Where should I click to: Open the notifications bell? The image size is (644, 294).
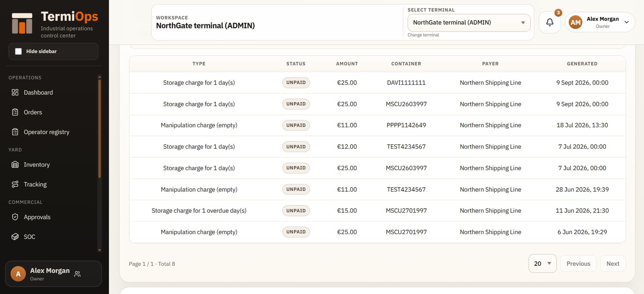coord(550,22)
